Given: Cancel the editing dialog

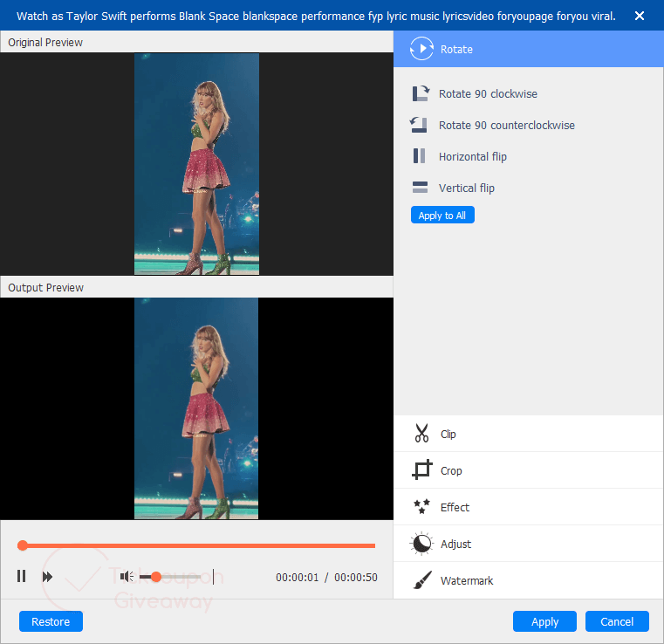Looking at the screenshot, I should 617,621.
